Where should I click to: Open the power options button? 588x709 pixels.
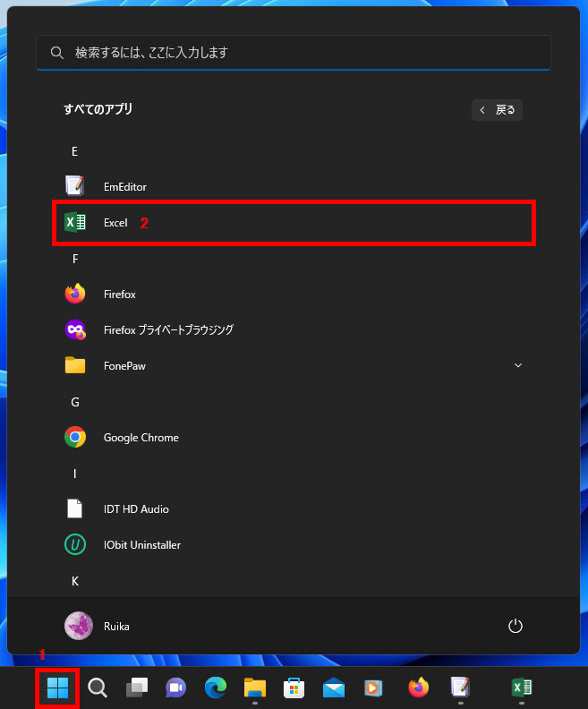click(515, 626)
